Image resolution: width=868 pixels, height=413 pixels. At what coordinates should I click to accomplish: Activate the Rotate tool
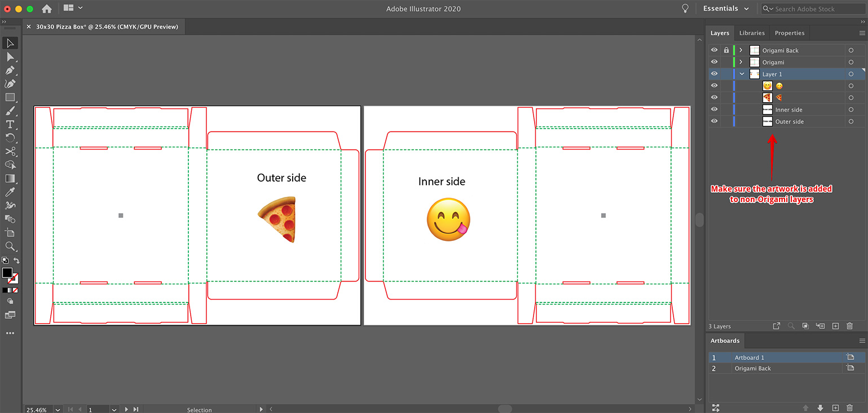click(x=10, y=138)
